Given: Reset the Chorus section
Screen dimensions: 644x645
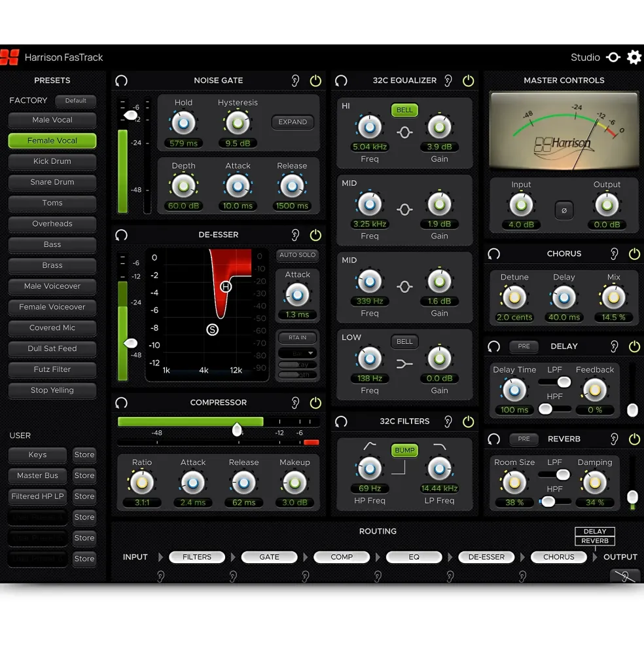Looking at the screenshot, I should 494,254.
